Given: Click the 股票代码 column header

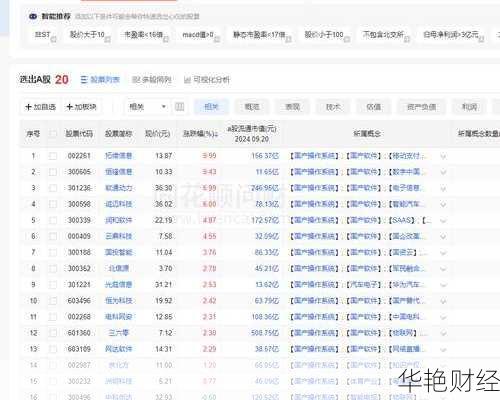Looking at the screenshot, I should [79, 134].
